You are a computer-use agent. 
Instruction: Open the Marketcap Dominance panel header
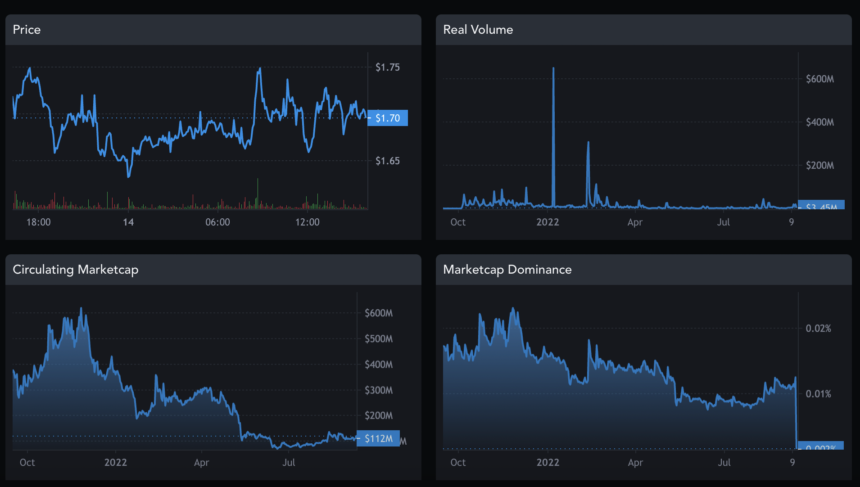tap(506, 270)
